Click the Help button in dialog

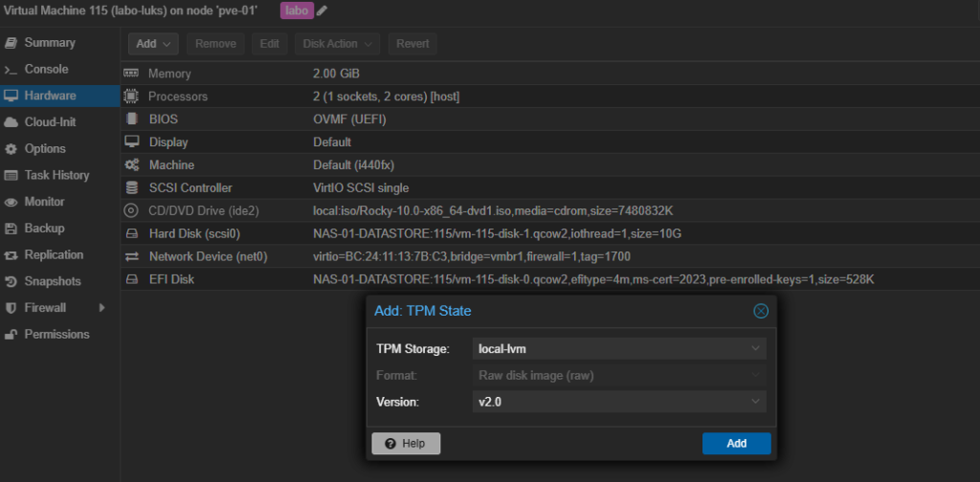click(406, 444)
